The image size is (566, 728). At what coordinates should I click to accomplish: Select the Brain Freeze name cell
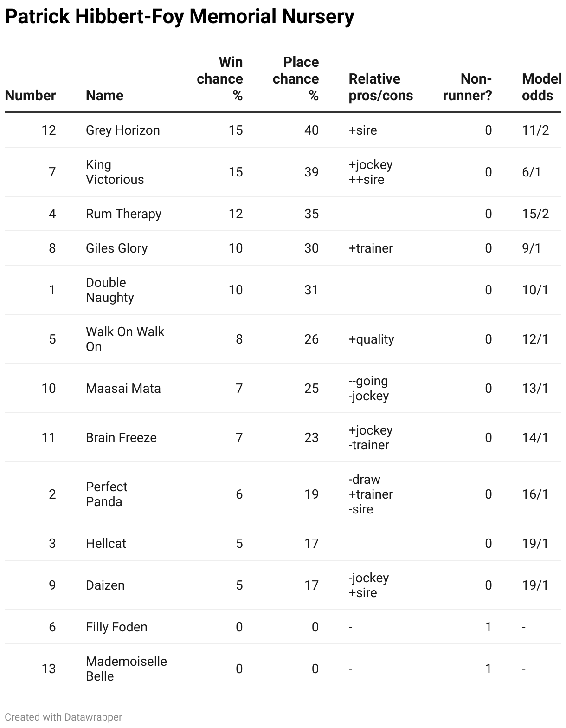pos(121,437)
